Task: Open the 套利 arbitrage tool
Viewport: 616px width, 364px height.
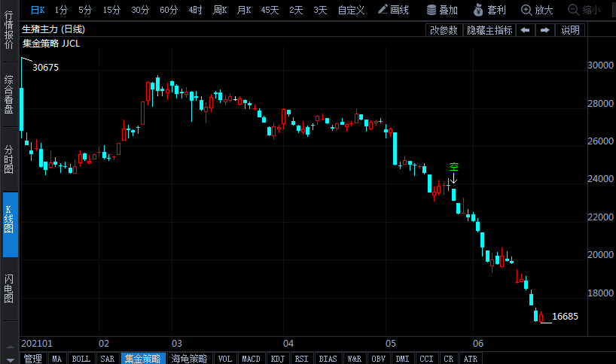Action: point(489,11)
